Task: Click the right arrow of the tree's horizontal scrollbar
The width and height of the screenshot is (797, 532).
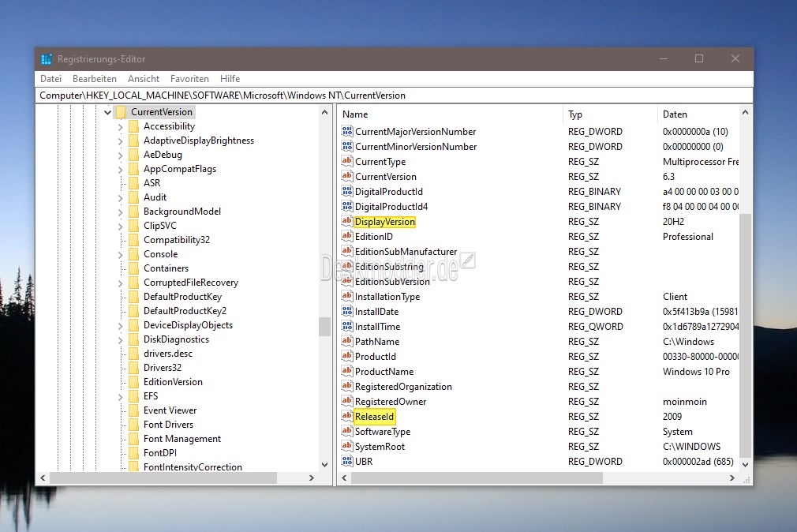Action: (312, 478)
